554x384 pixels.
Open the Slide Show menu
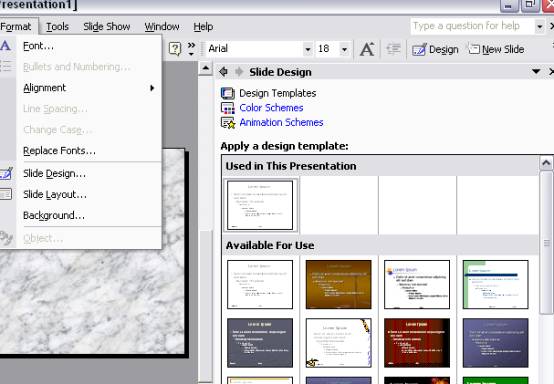pyautogui.click(x=107, y=26)
